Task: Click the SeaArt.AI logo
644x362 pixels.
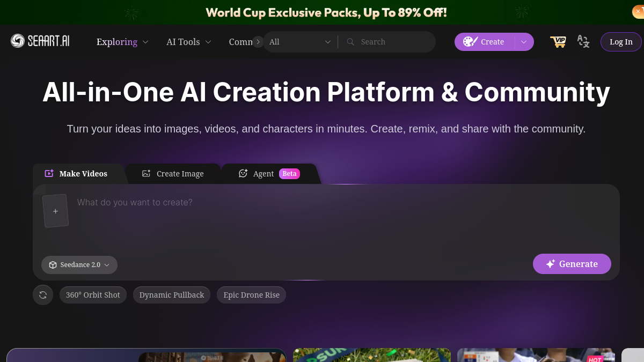Action: click(40, 41)
